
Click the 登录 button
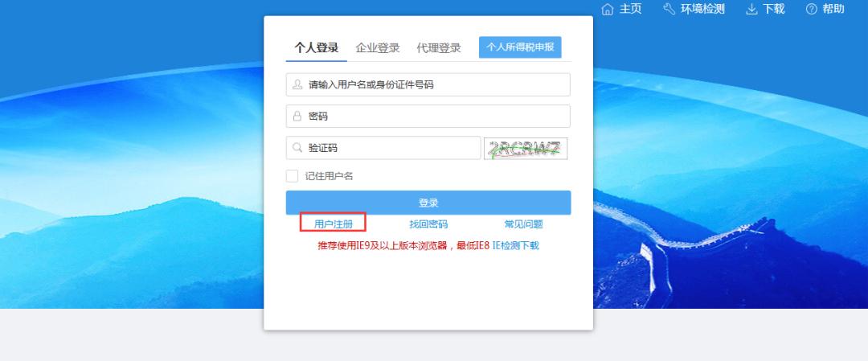click(428, 203)
